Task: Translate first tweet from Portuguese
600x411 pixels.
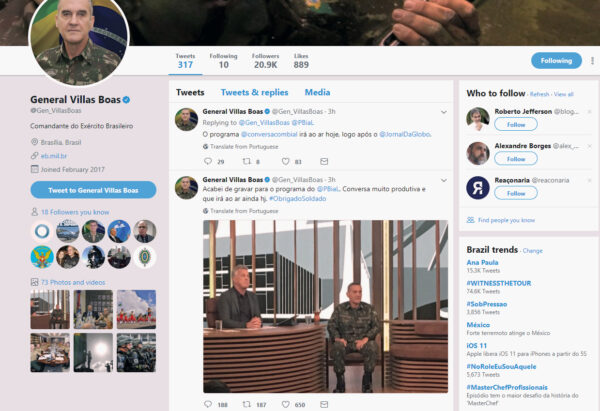Action: click(x=244, y=147)
